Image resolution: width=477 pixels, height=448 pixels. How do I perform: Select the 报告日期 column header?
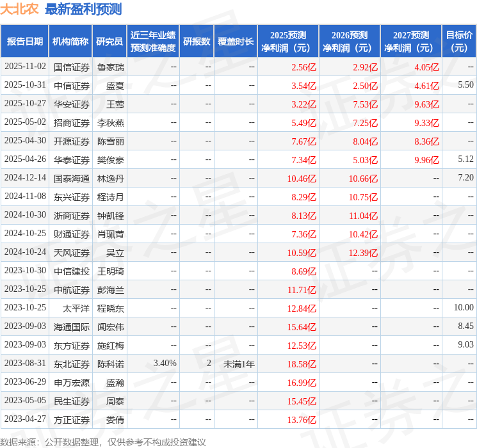click(24, 42)
